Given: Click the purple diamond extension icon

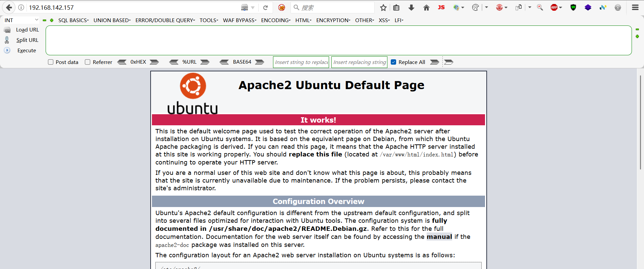Looking at the screenshot, I should [588, 7].
